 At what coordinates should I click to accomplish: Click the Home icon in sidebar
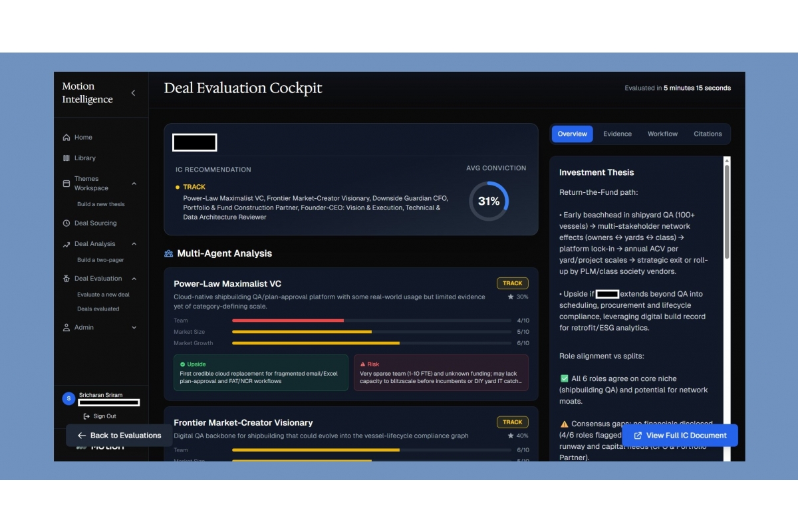click(x=66, y=138)
